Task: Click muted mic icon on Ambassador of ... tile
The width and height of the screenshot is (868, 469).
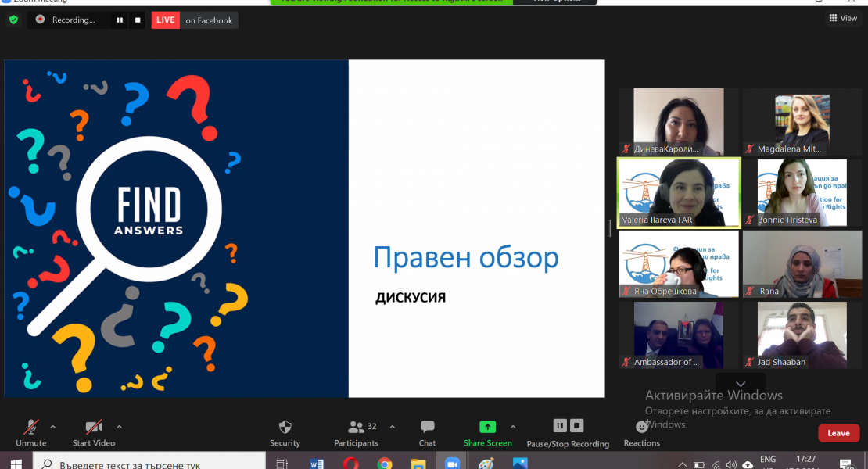Action: pyautogui.click(x=626, y=362)
